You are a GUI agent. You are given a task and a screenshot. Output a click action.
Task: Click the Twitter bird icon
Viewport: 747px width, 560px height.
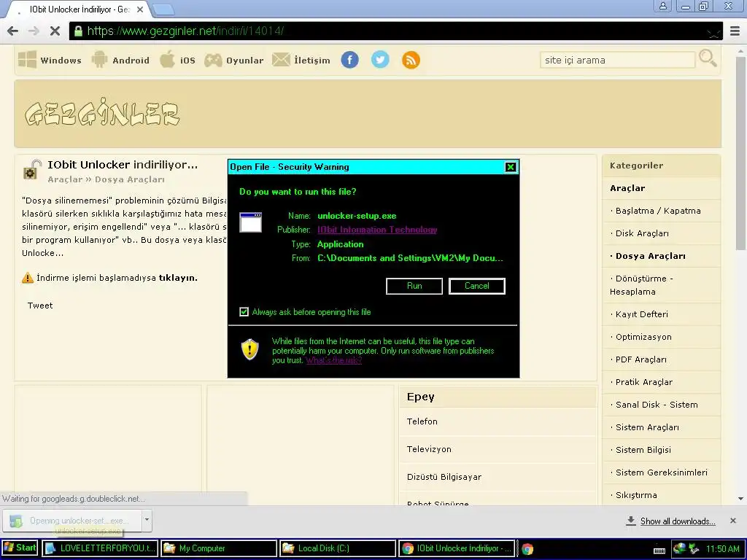pyautogui.click(x=380, y=60)
